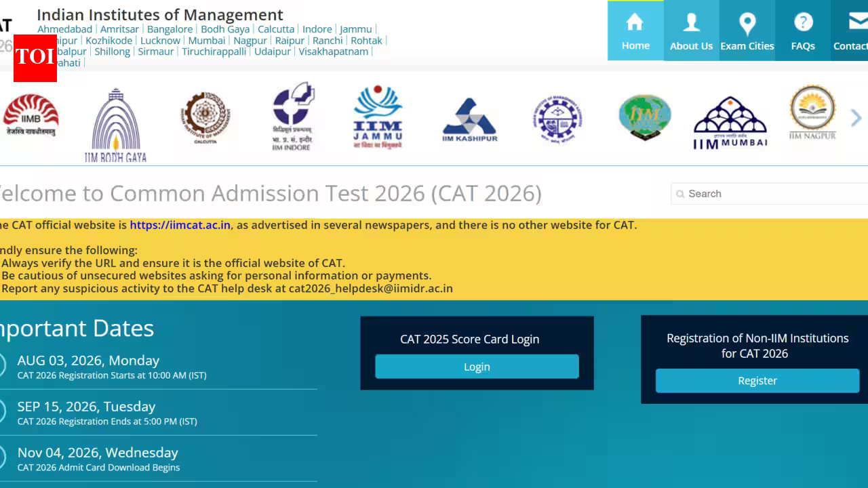The width and height of the screenshot is (868, 488).
Task: Select the "SEP 15, 2026, Tuesday" date
Action: click(x=86, y=407)
